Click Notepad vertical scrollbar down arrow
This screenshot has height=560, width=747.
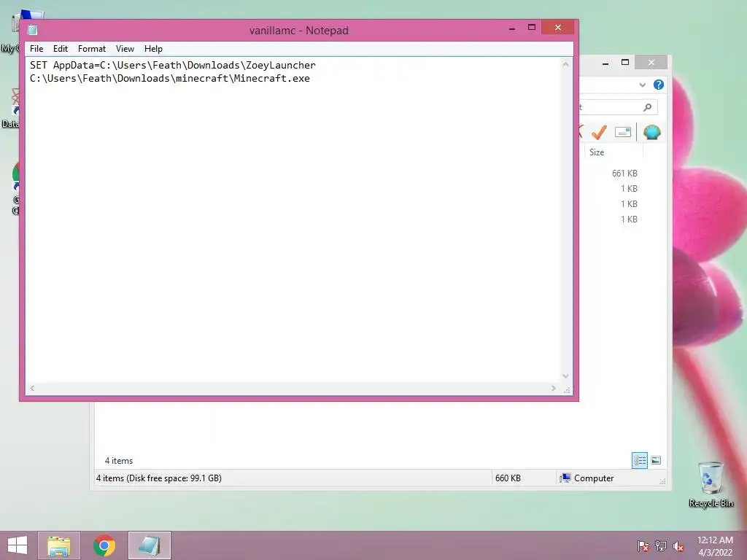(x=565, y=376)
